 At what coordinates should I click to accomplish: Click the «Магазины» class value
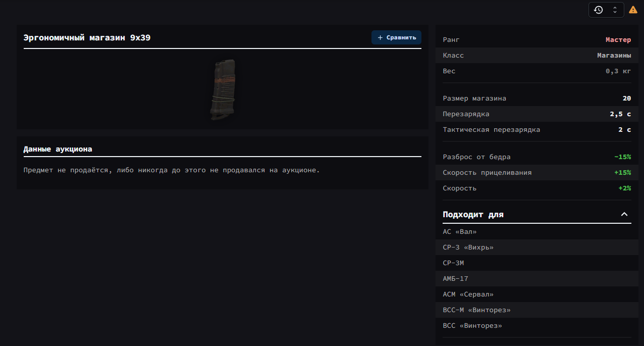click(614, 56)
